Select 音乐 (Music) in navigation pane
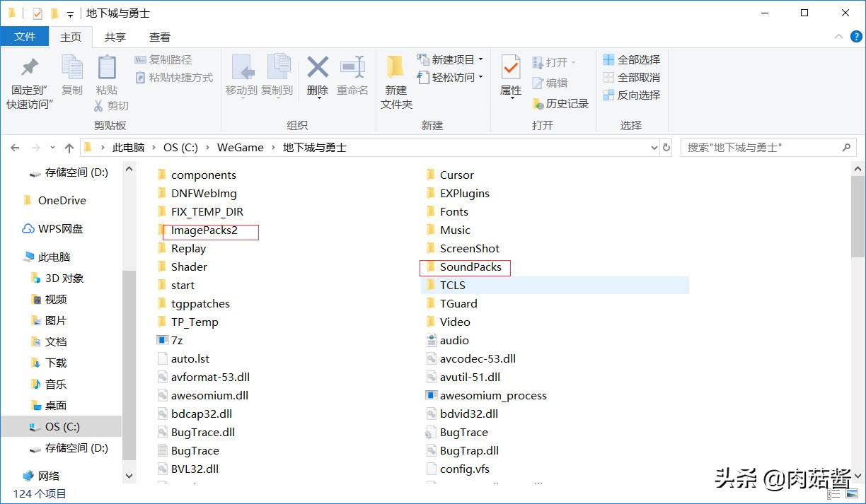 coord(48,384)
